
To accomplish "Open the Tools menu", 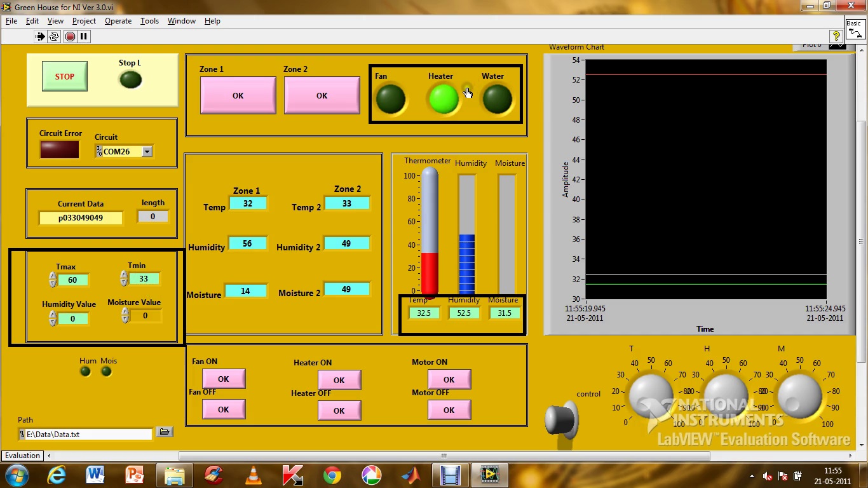I will click(149, 21).
